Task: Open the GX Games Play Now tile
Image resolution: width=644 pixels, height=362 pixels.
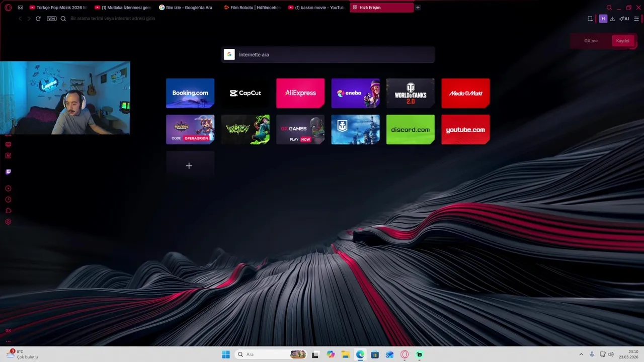Action: pos(300,130)
